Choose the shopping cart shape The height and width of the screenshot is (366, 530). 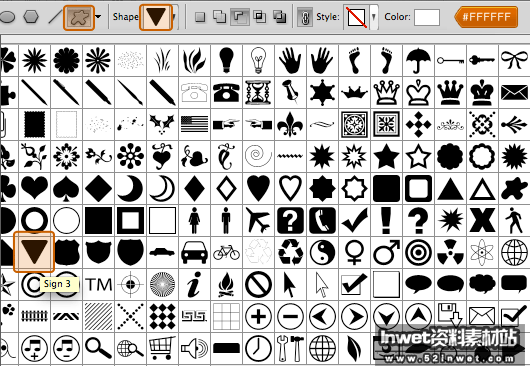(162, 348)
